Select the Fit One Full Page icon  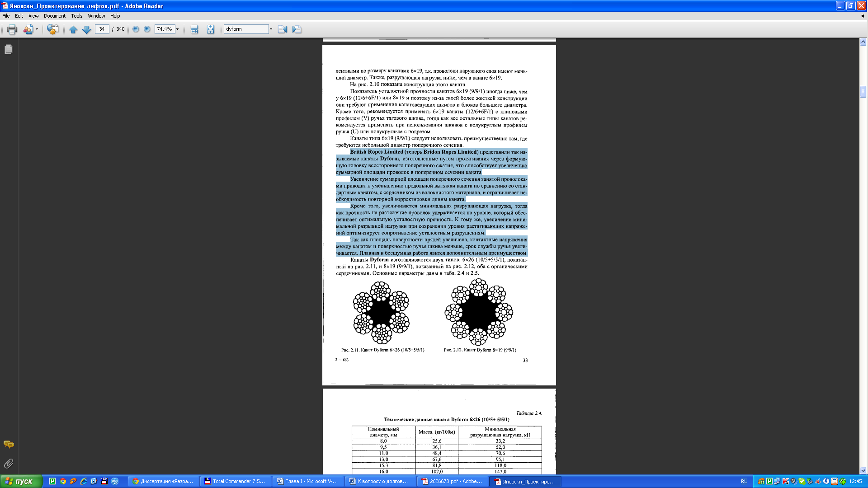pos(210,29)
